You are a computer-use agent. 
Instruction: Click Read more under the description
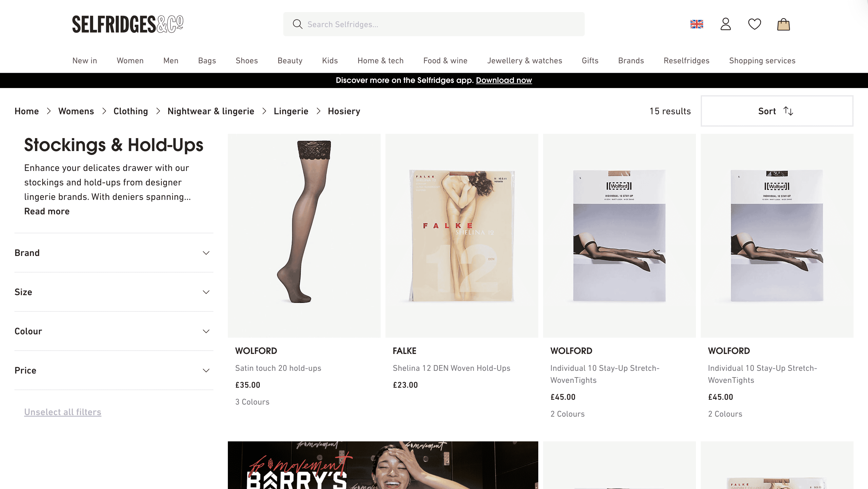click(47, 211)
